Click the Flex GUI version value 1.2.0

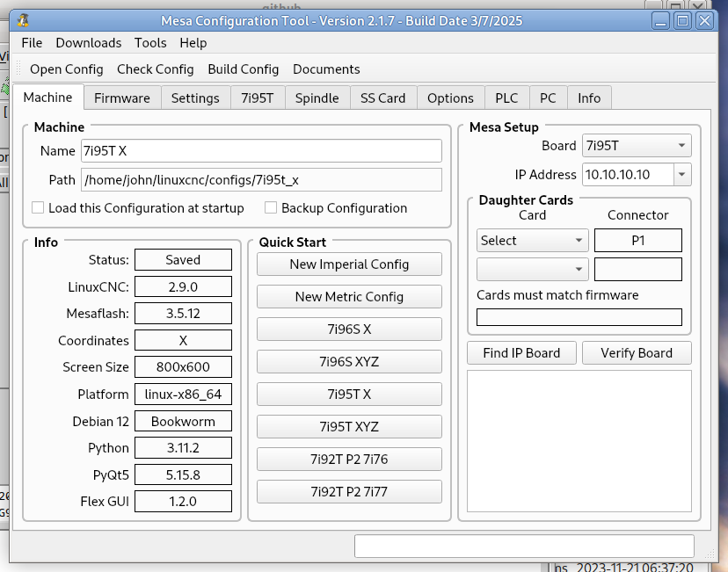pos(183,502)
